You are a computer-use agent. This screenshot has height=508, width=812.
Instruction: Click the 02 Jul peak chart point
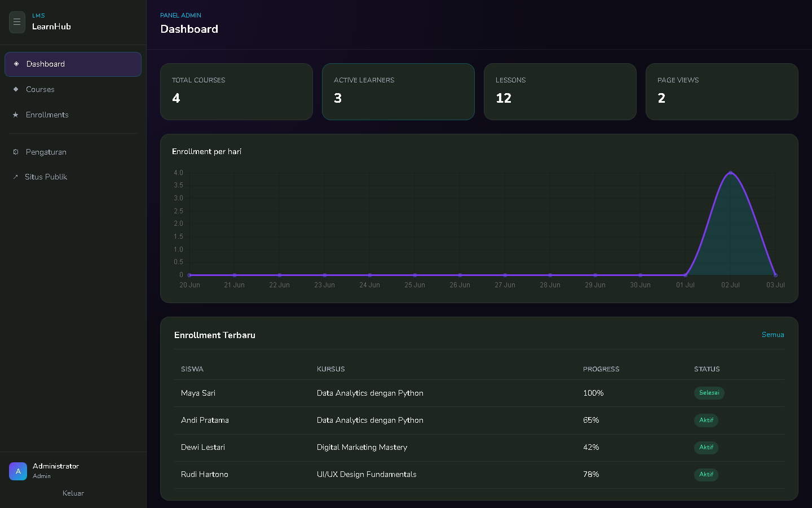[731, 173]
